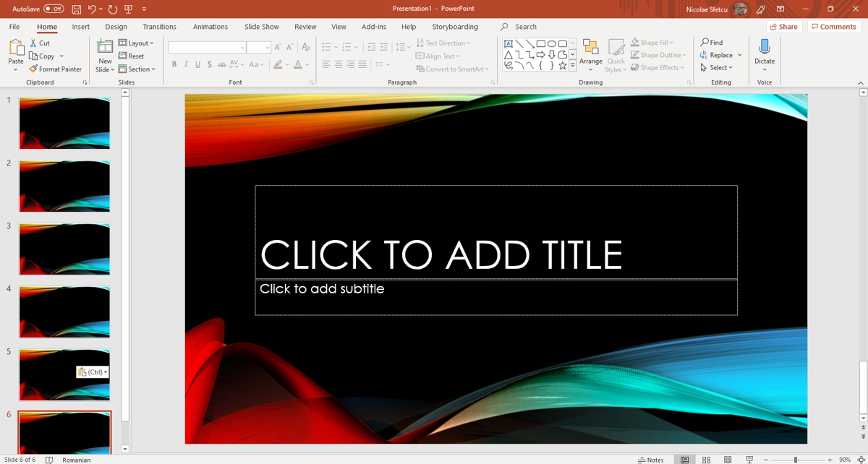
Task: Expand the shapes gallery More arrow
Action: (x=572, y=66)
